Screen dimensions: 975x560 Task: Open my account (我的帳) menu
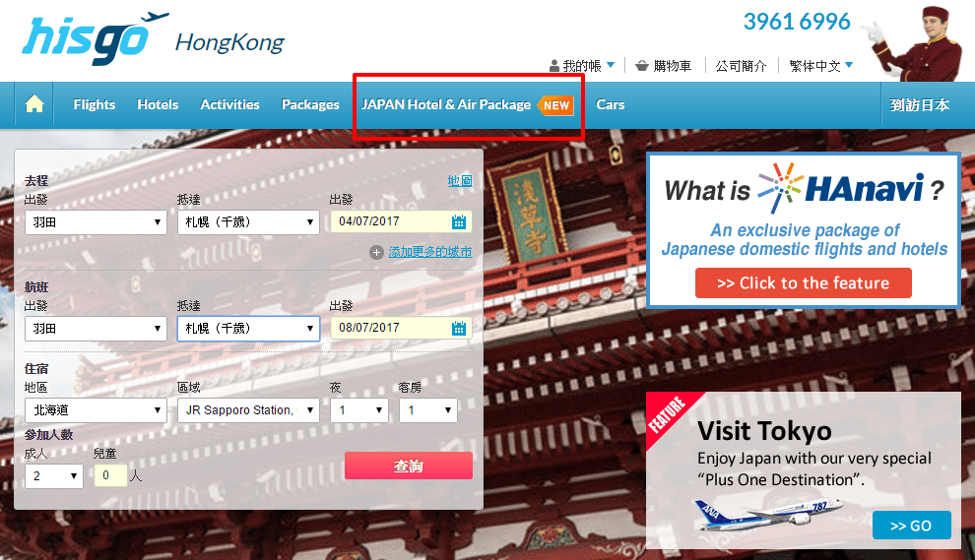click(582, 66)
